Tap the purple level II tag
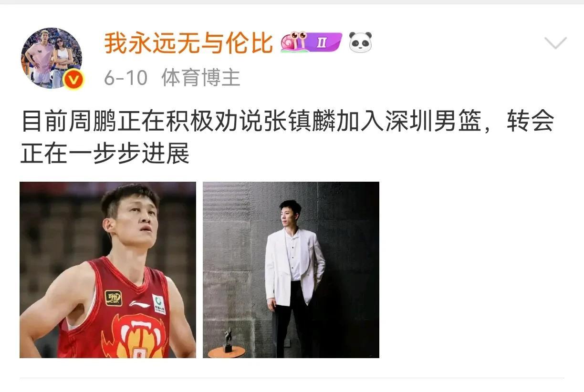 click(325, 42)
